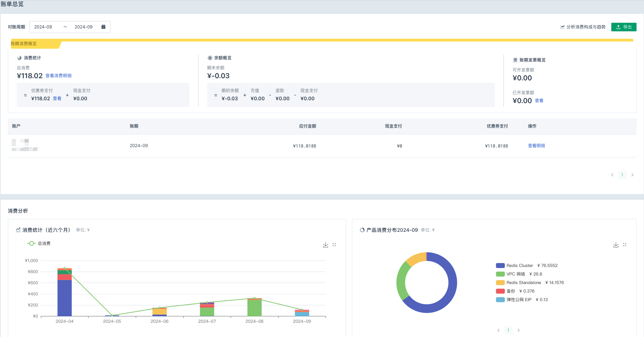Select page 1 in table pagination
644x337 pixels.
(622, 175)
